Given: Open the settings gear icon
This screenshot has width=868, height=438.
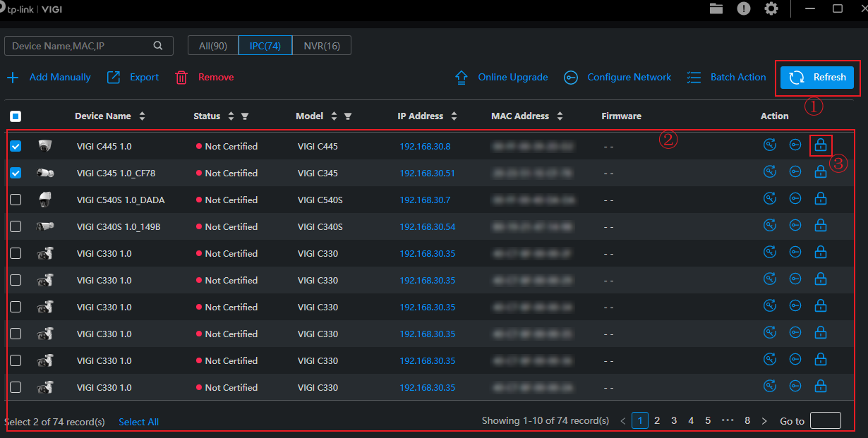Looking at the screenshot, I should 771,8.
